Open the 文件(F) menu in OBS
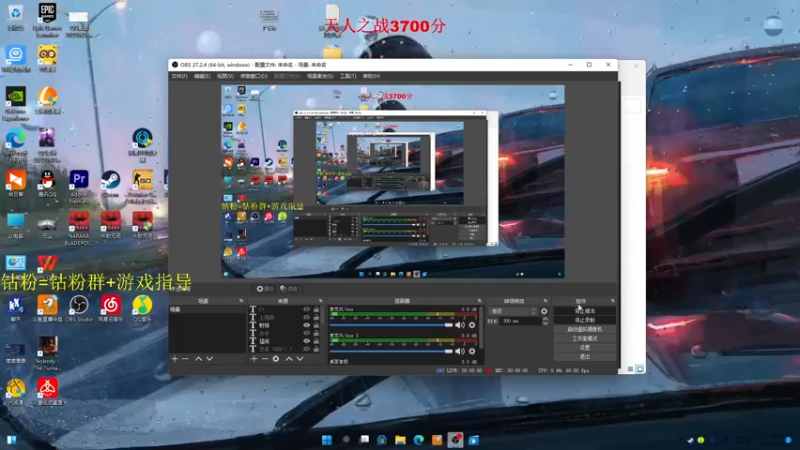The image size is (800, 450). click(179, 76)
